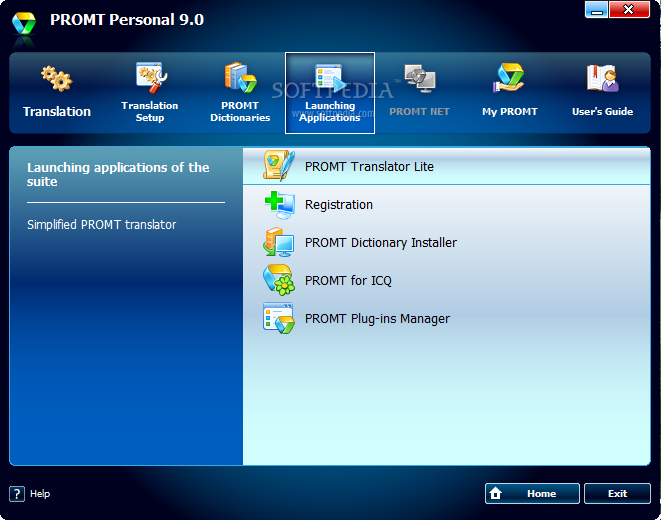Launch PROMT Dictionary Installer text entry
This screenshot has height=520, width=661.
click(x=381, y=243)
